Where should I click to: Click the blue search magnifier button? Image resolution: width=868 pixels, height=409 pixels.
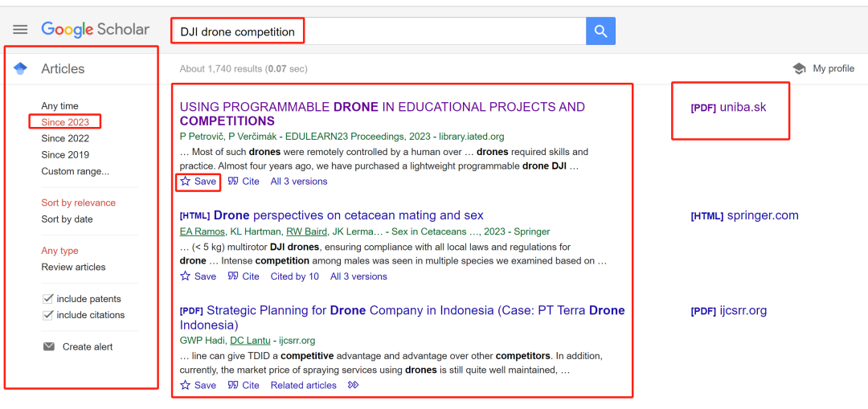tap(600, 31)
